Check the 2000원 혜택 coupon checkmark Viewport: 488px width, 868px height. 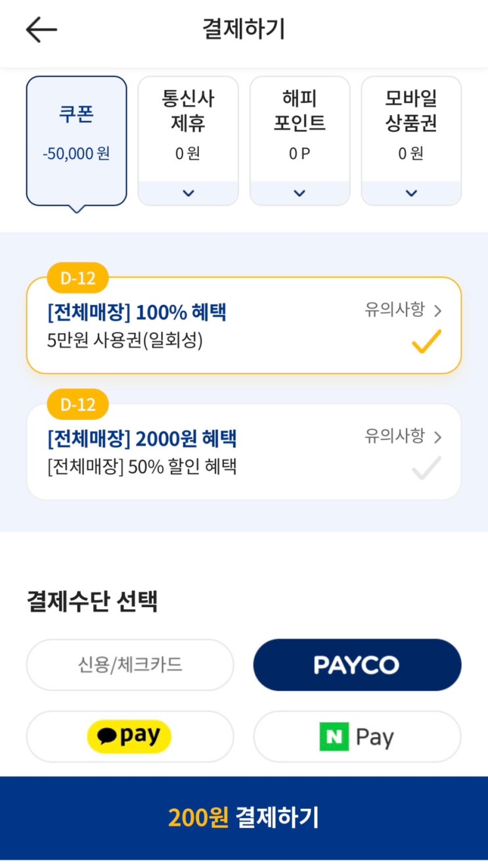pyautogui.click(x=426, y=468)
